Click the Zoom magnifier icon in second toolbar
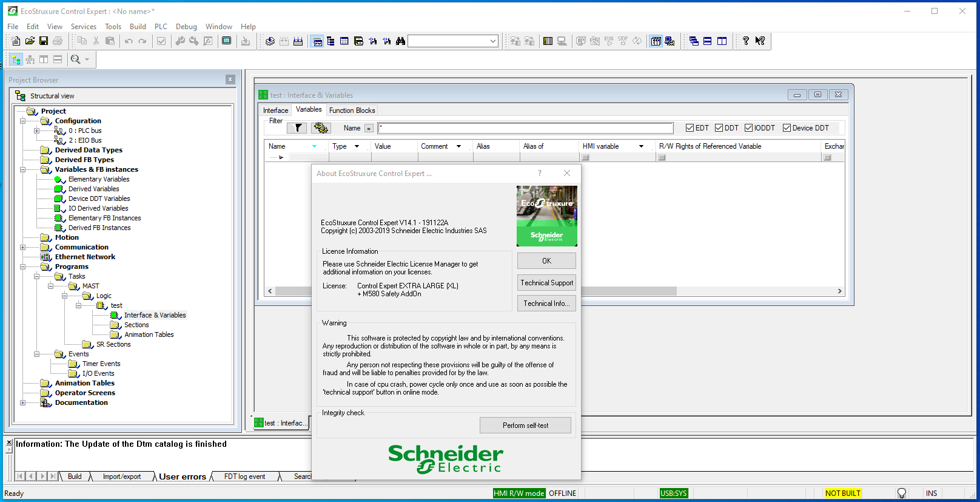980x502 pixels. click(x=75, y=59)
